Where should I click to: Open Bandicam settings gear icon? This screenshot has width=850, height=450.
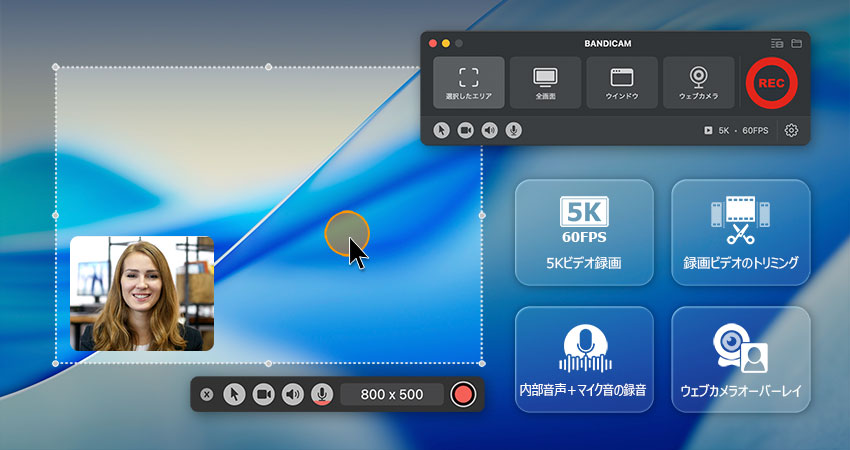[791, 130]
